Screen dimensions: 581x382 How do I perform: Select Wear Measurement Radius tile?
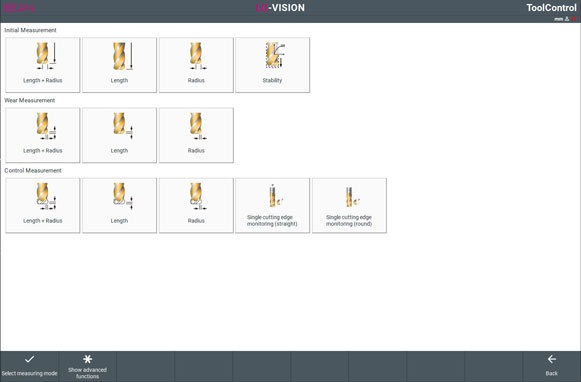pos(196,135)
